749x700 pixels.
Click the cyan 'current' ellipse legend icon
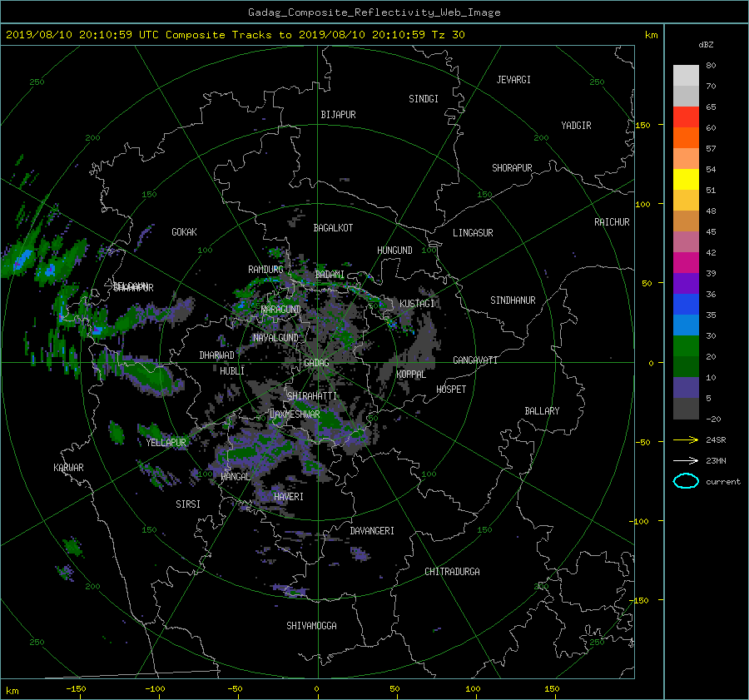coord(686,481)
